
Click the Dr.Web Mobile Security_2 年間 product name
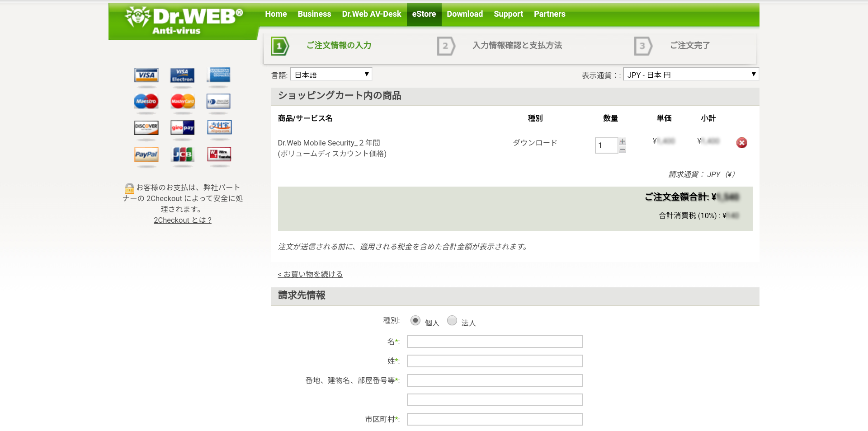pyautogui.click(x=329, y=143)
